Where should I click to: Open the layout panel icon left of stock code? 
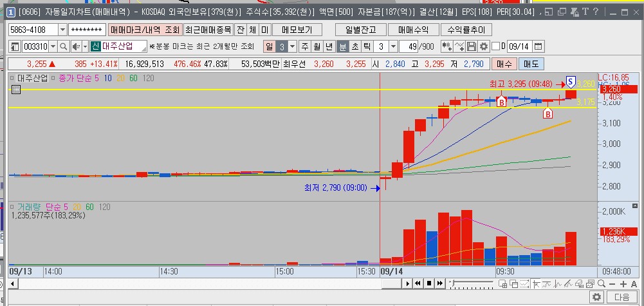pos(15,46)
